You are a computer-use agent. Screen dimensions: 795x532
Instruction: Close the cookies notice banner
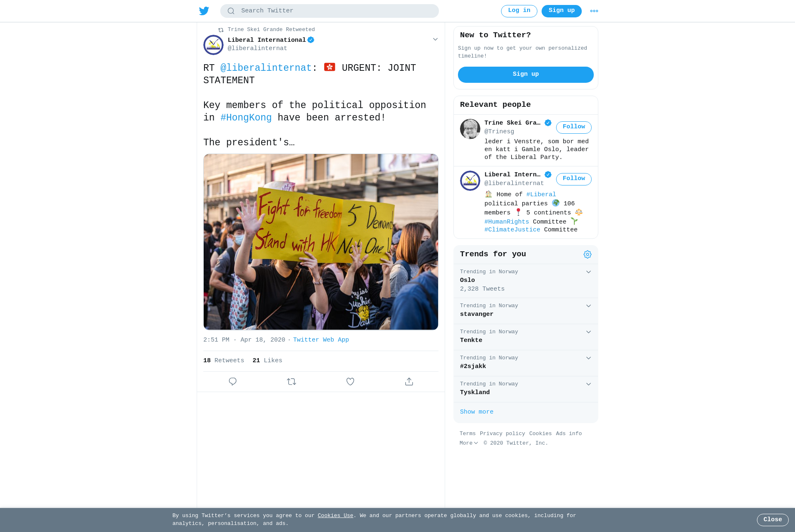tap(773, 520)
